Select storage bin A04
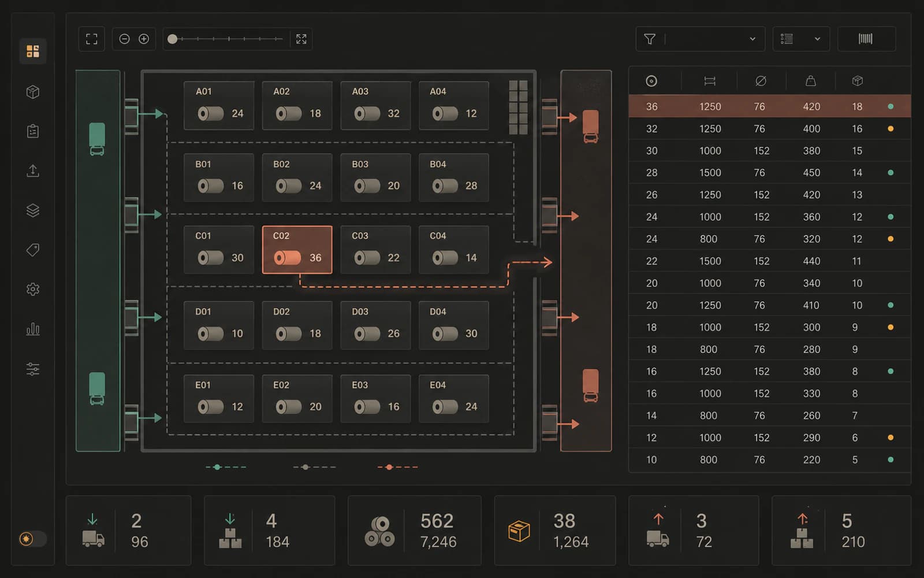 (x=454, y=105)
